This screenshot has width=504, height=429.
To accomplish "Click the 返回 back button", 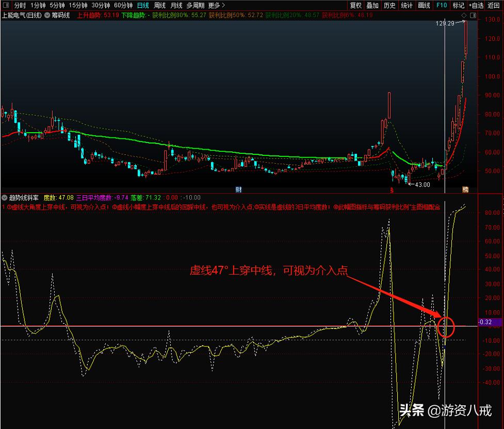I will (494, 5).
